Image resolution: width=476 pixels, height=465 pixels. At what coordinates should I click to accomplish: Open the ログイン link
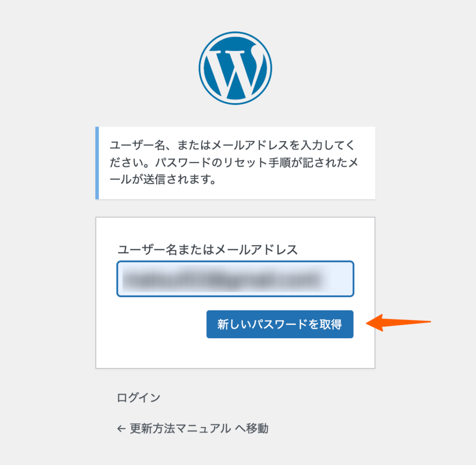(139, 397)
